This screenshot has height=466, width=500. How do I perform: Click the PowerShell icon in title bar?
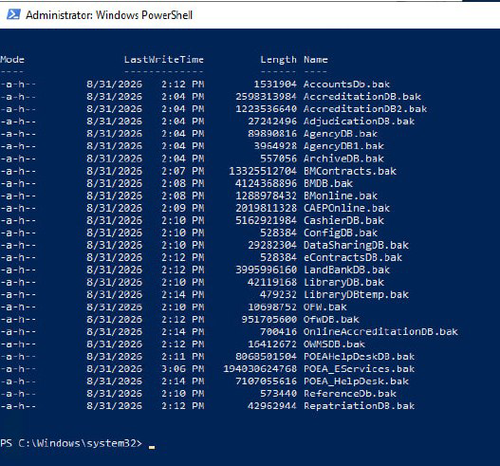coord(13,15)
